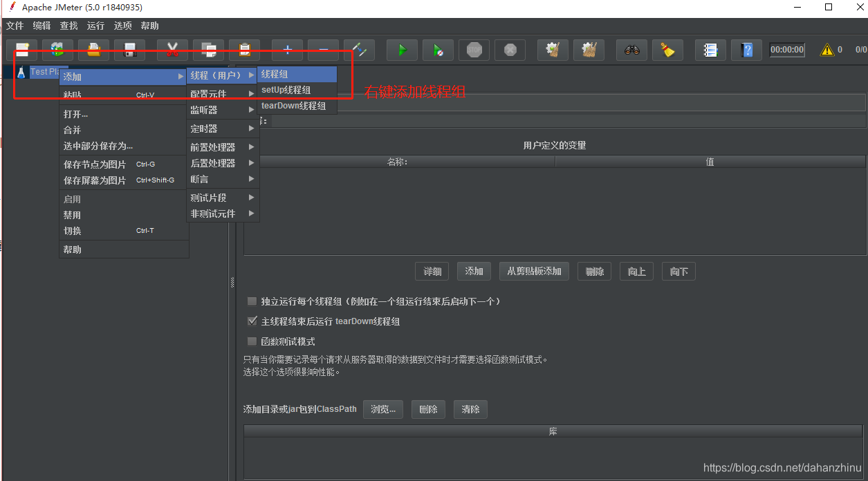Click the Open file folder icon

pos(93,50)
